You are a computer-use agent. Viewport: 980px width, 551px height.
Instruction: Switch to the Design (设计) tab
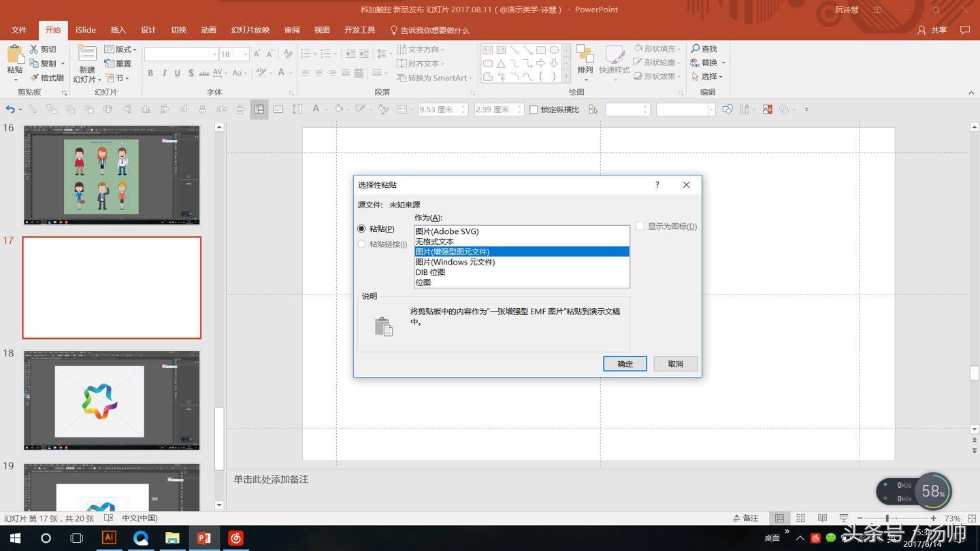coord(148,30)
